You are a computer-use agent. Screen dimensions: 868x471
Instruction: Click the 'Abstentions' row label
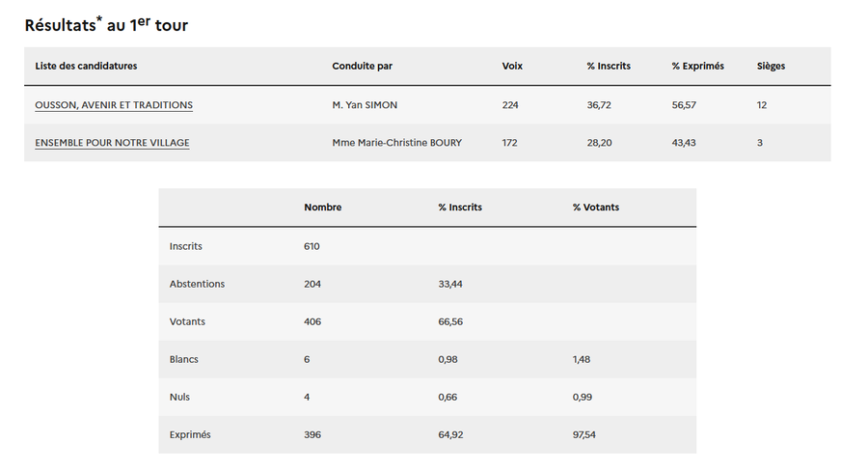coord(197,284)
